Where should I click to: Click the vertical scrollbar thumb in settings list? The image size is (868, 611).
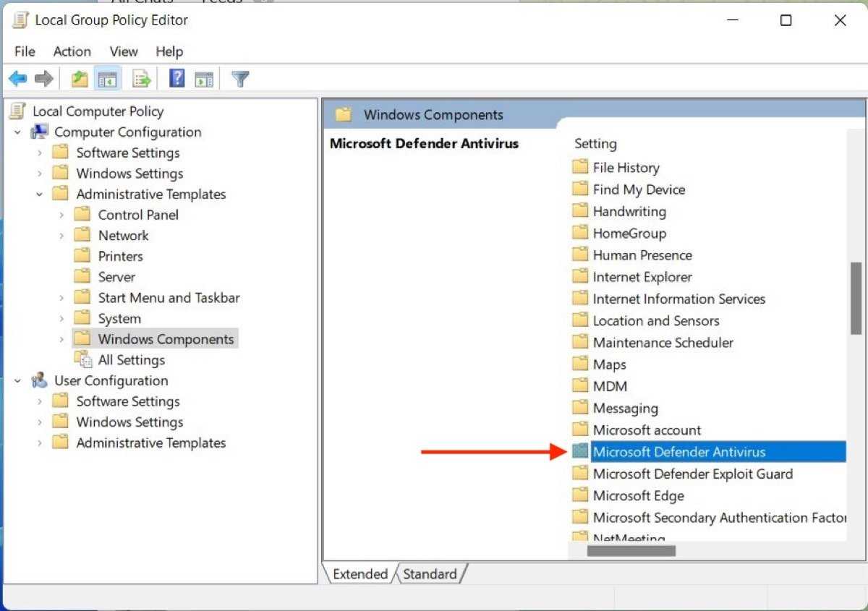click(856, 298)
